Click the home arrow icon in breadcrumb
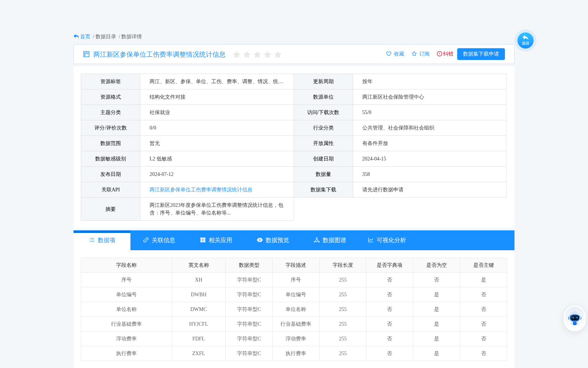 pos(76,36)
